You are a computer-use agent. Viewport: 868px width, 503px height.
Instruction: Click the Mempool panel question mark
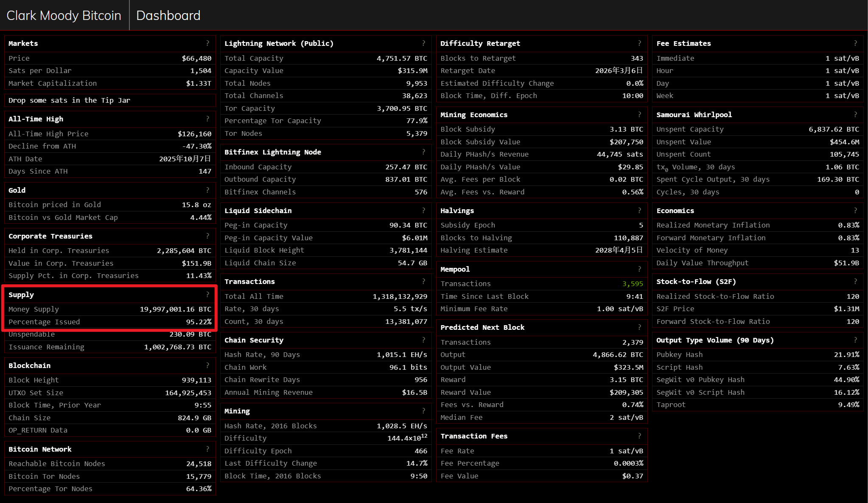pyautogui.click(x=639, y=269)
